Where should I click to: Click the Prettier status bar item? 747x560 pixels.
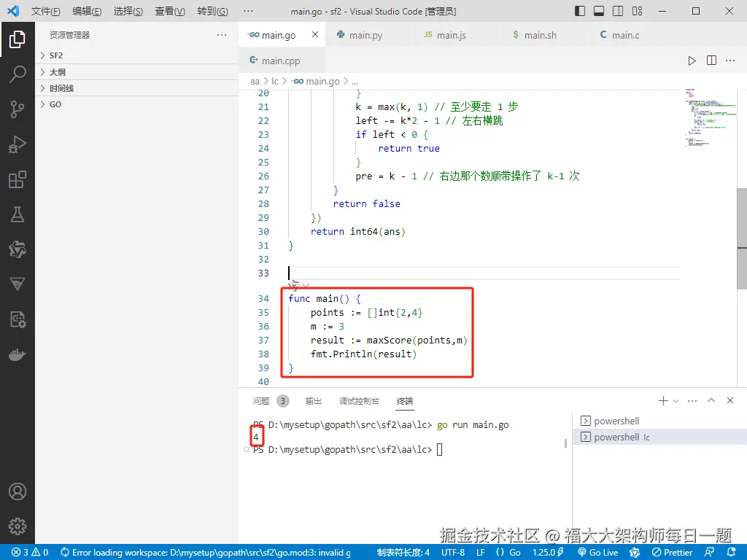(x=672, y=553)
